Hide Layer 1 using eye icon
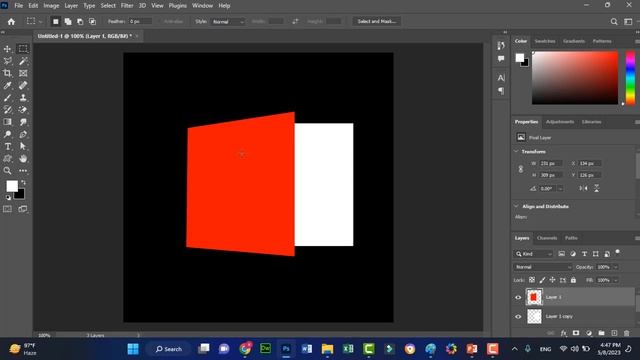Screen dimensions: 640x360 click(518, 297)
